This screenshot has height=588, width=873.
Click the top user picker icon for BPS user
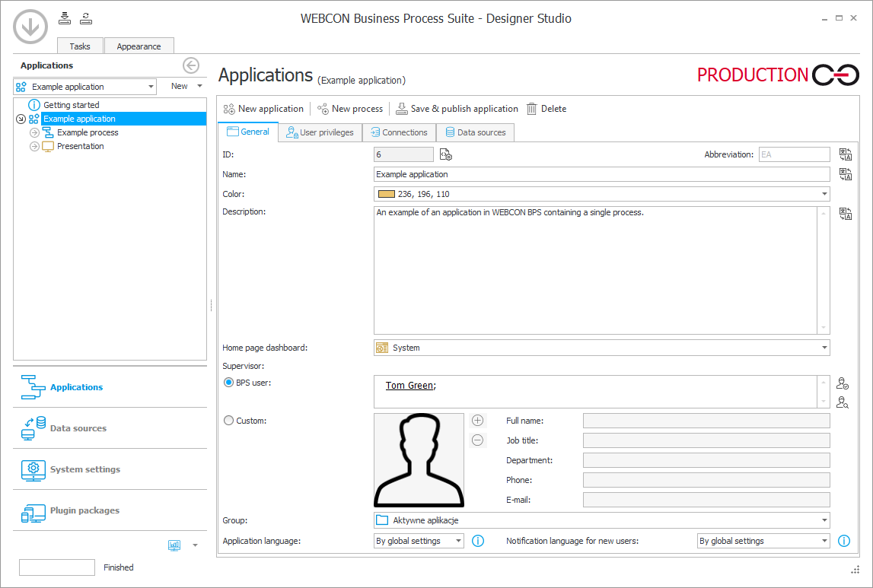pos(843,383)
